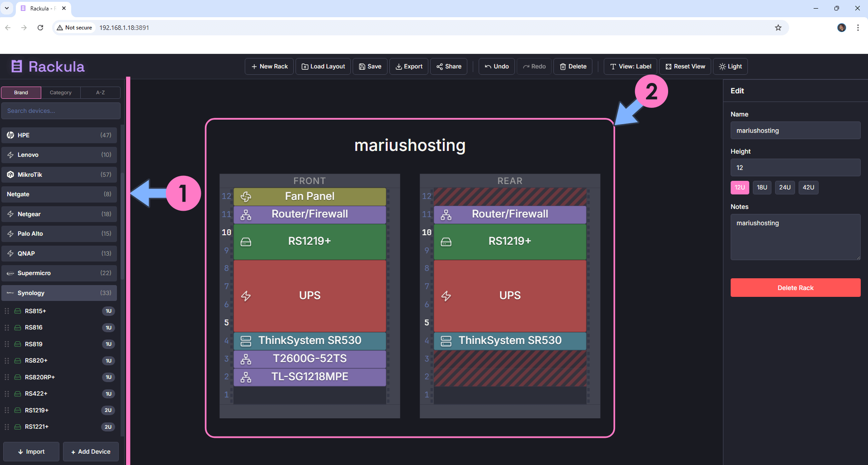Toggle View: Label display mode

[630, 67]
